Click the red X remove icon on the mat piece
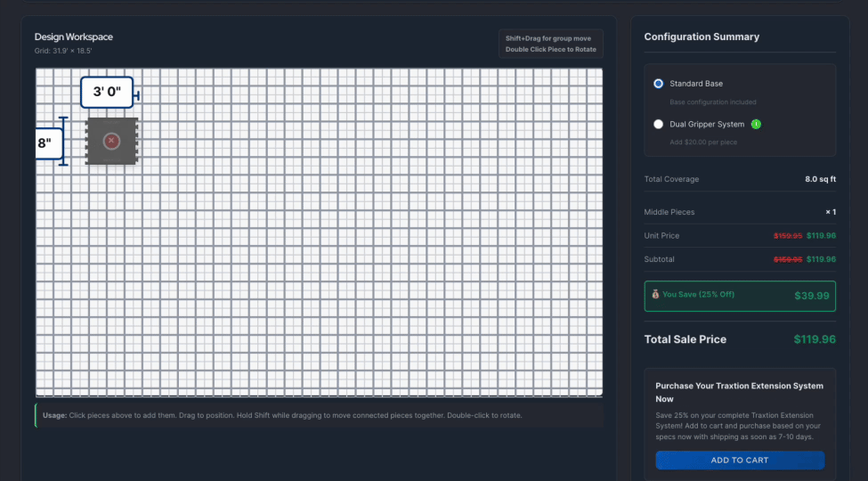Image resolution: width=868 pixels, height=481 pixels. [x=111, y=141]
